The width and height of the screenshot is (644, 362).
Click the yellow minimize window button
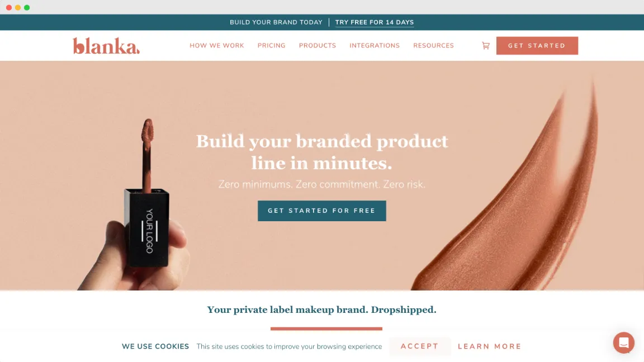coord(18,7)
